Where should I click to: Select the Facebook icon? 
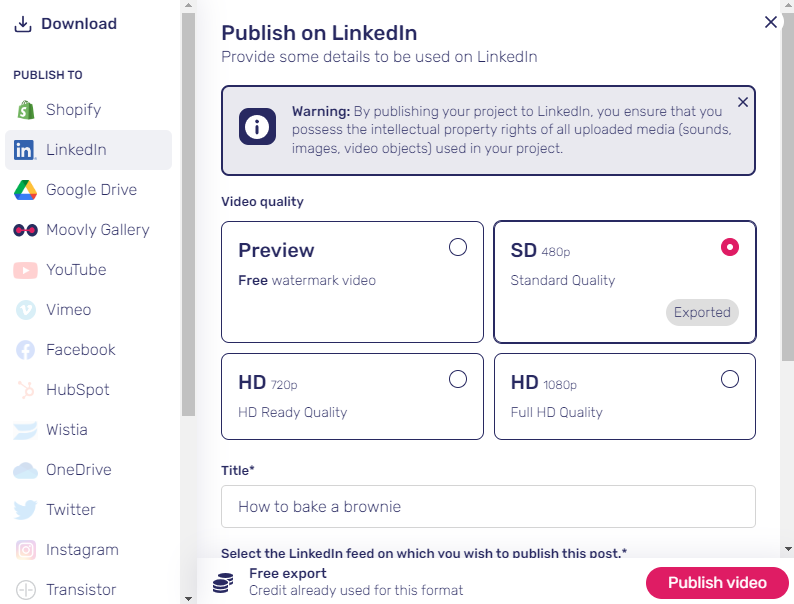coord(25,350)
